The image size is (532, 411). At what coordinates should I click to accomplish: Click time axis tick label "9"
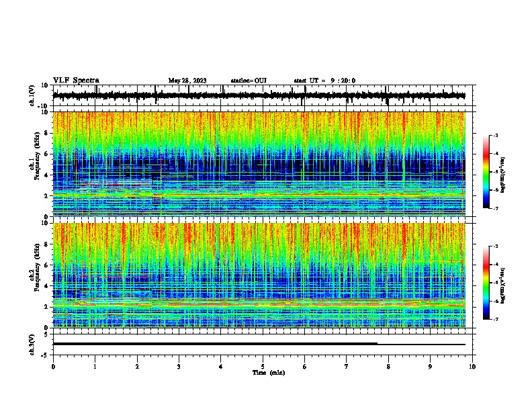point(430,367)
